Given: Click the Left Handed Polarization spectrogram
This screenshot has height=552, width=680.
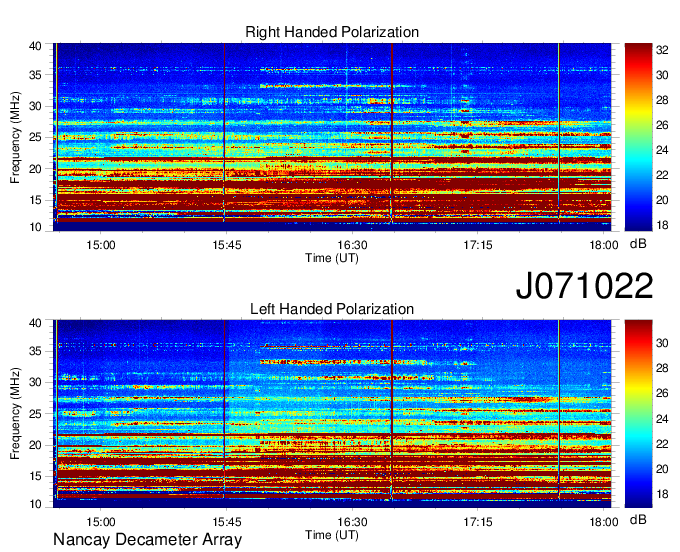Looking at the screenshot, I should click(x=332, y=414).
